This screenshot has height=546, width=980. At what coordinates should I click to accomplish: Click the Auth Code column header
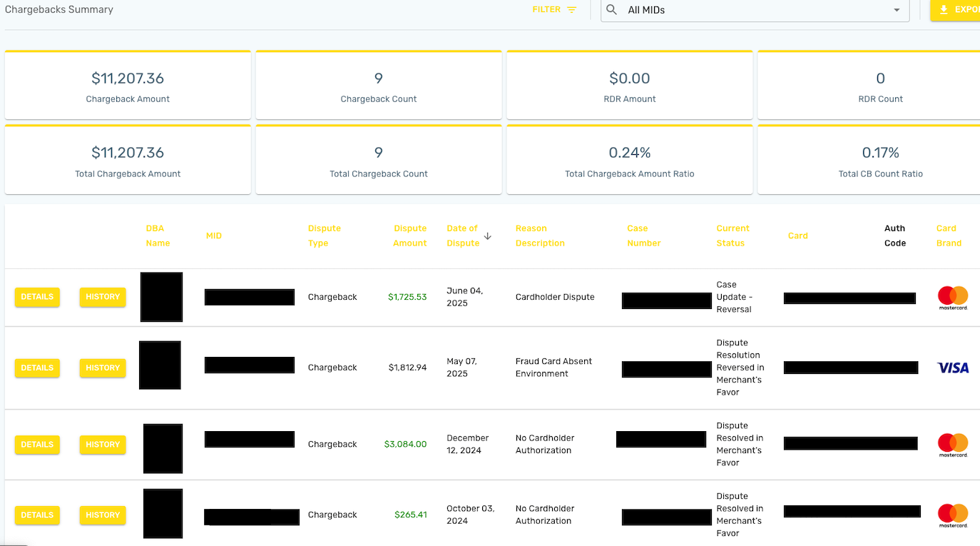[895, 236]
